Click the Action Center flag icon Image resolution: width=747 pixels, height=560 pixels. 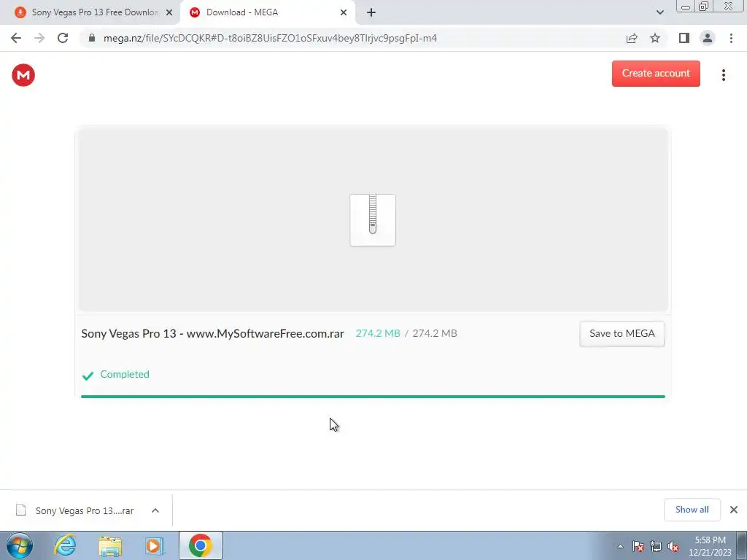[x=638, y=546]
